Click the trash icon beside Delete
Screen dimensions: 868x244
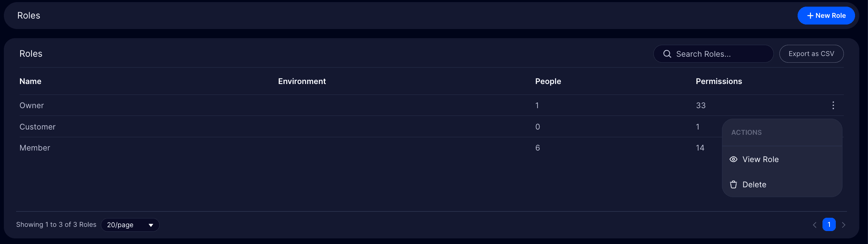click(x=733, y=184)
